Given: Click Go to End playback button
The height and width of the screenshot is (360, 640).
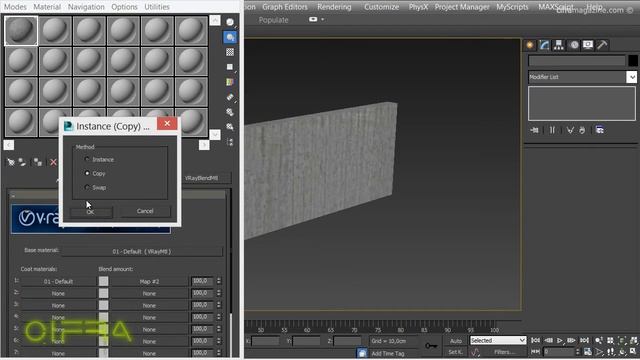Looking at the screenshot, I should point(584,340).
